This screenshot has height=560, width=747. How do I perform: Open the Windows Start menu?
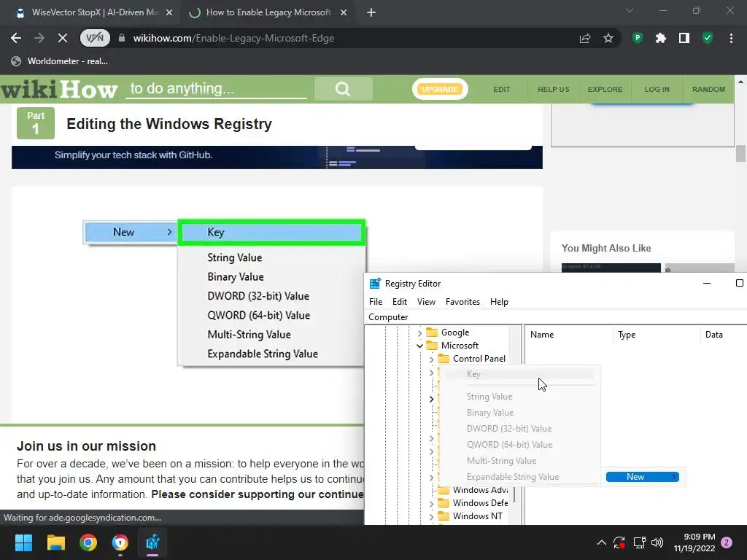(23, 542)
